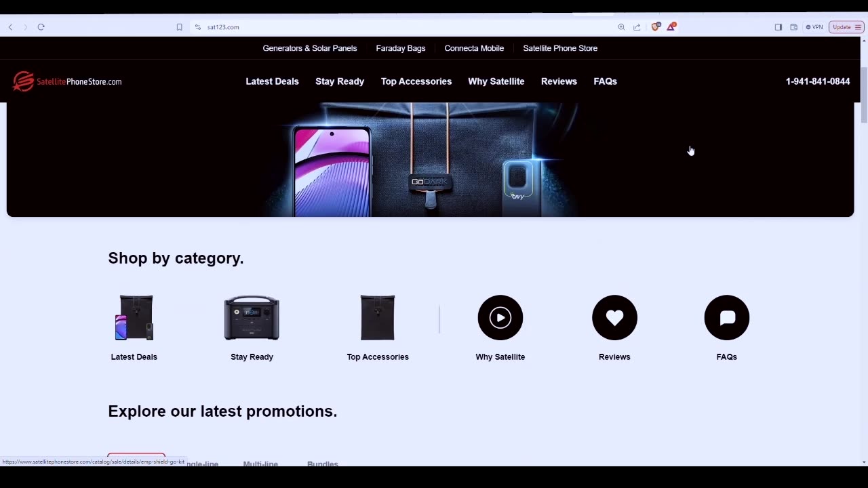Screen dimensions: 868x488
Task: Select FAQs in main navigation
Action: [x=606, y=81]
